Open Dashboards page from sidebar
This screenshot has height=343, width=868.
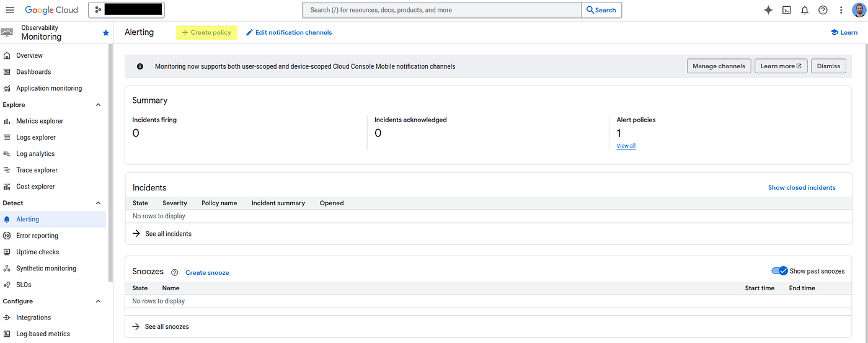click(33, 72)
